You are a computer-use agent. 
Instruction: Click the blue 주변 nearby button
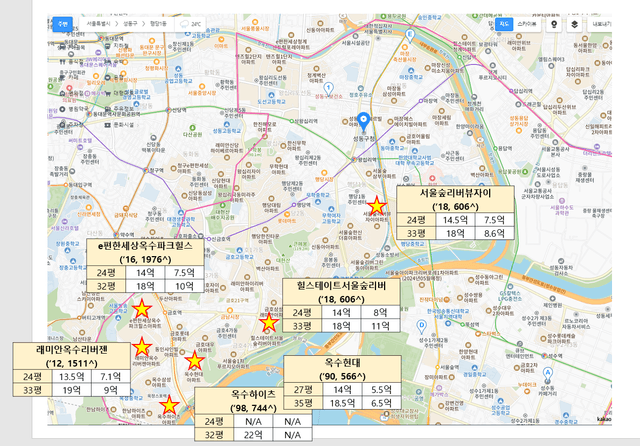pos(62,24)
